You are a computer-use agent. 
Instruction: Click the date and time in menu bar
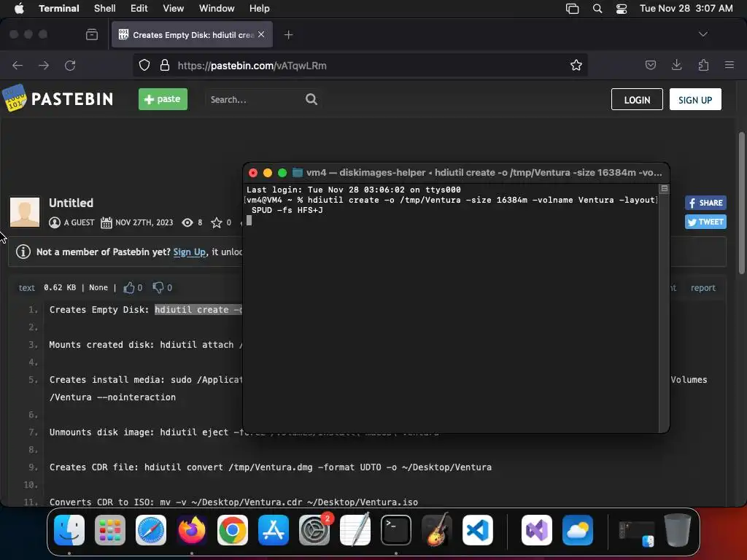pyautogui.click(x=686, y=9)
